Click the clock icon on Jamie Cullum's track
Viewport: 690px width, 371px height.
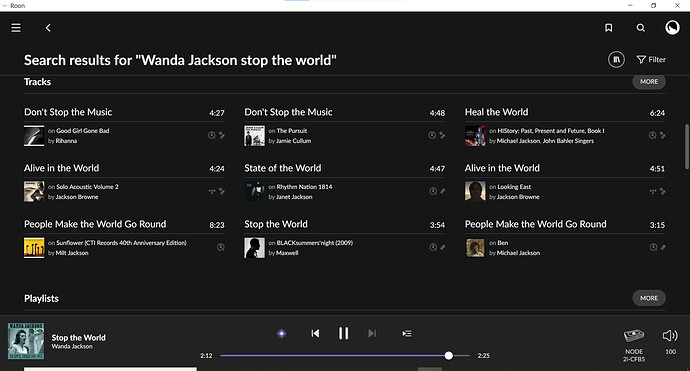pyautogui.click(x=432, y=135)
